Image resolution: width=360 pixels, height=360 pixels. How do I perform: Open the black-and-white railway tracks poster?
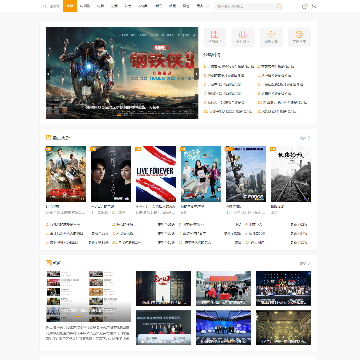291,174
